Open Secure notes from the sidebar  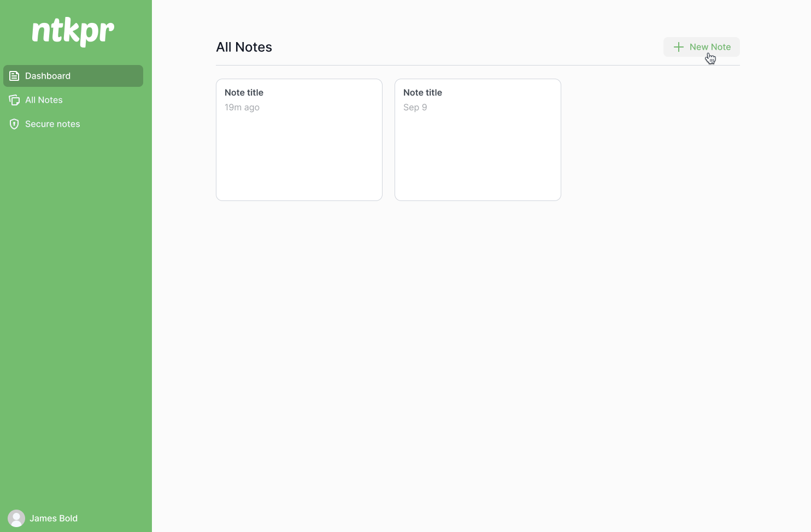(x=52, y=124)
